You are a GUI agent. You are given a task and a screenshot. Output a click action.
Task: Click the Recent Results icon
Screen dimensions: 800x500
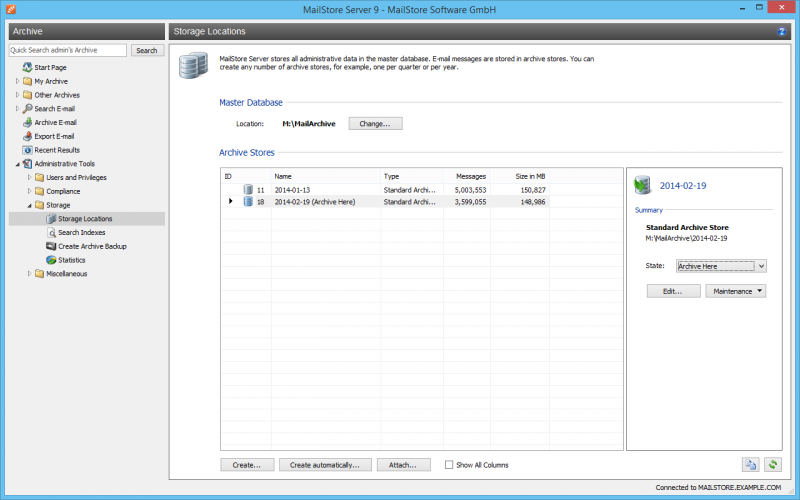point(28,150)
